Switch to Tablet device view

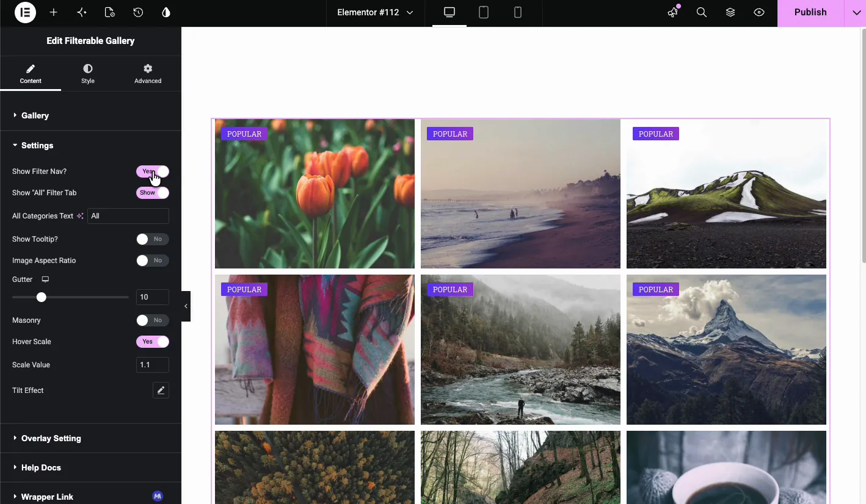(484, 12)
